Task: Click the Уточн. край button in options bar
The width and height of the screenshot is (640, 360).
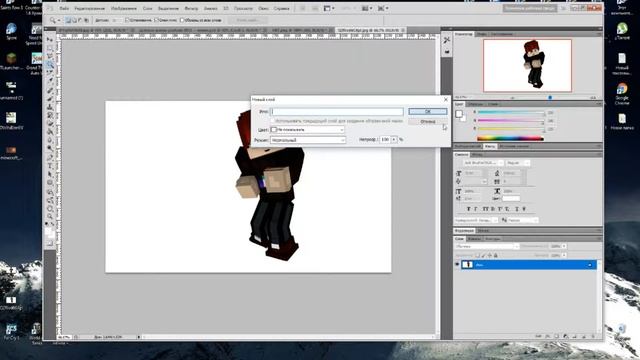Action: [x=248, y=20]
